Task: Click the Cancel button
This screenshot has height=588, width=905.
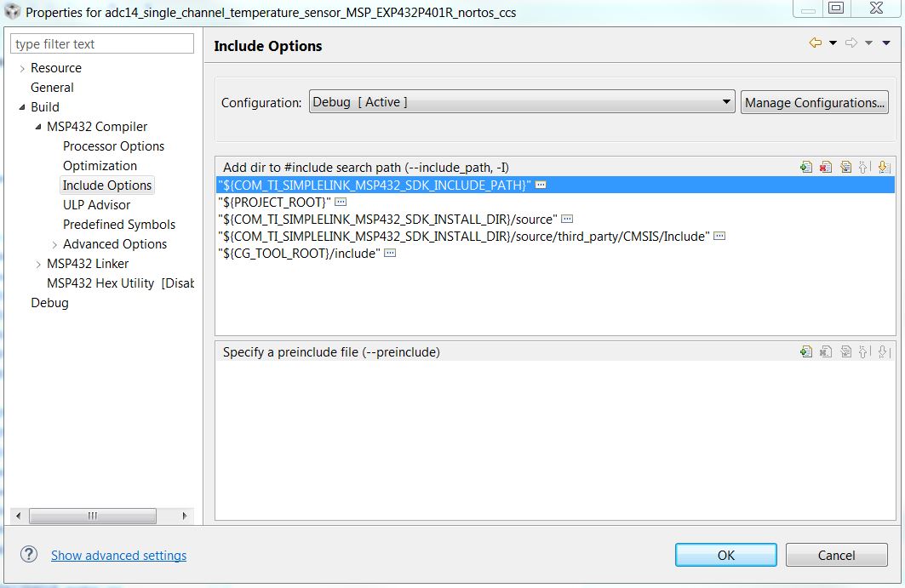Action: pos(836,555)
